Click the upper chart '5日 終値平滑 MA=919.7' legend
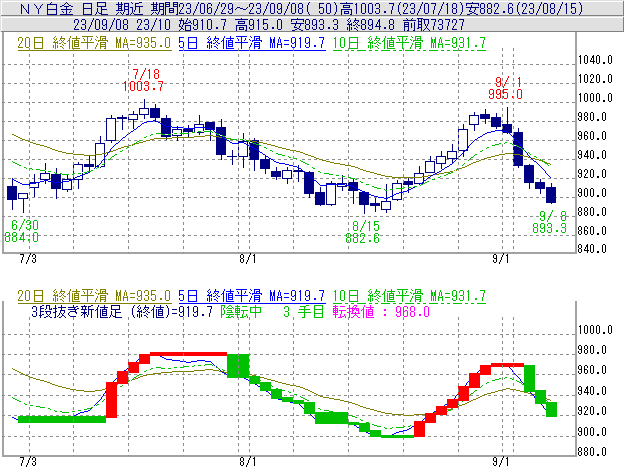 point(252,43)
